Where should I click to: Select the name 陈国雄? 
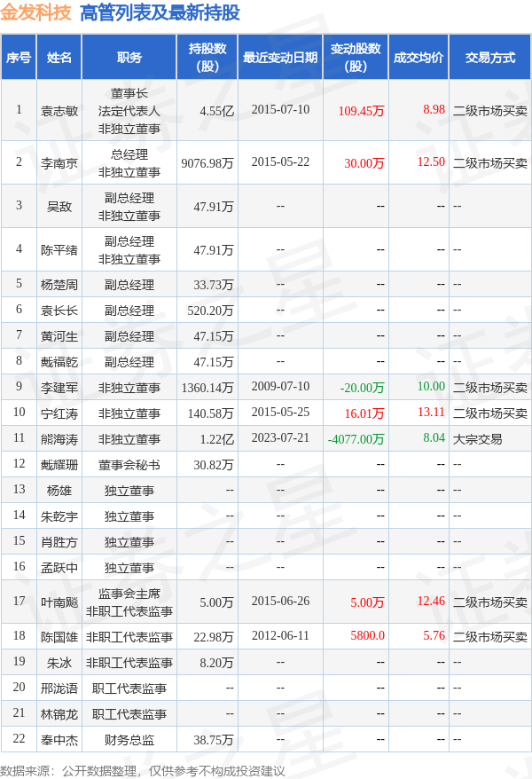click(x=59, y=637)
